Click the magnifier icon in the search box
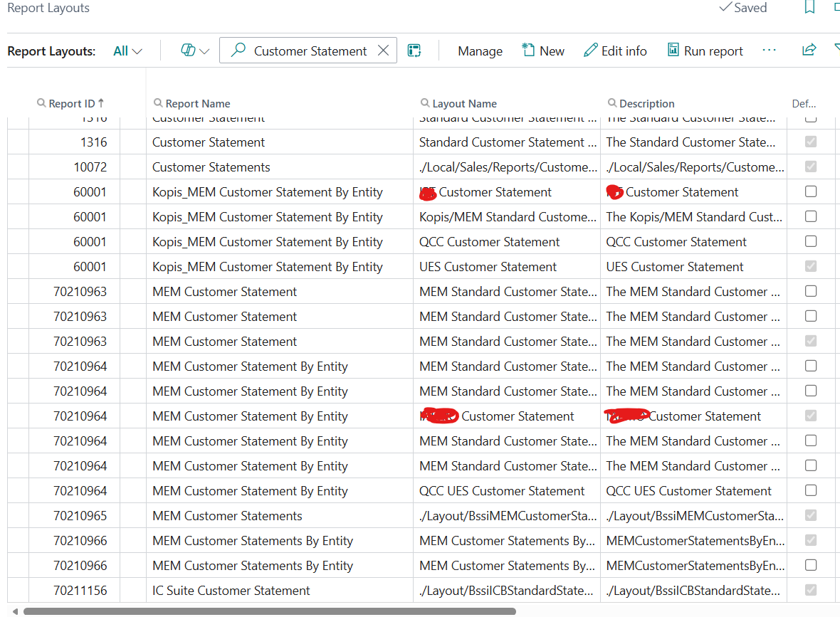 coord(238,51)
